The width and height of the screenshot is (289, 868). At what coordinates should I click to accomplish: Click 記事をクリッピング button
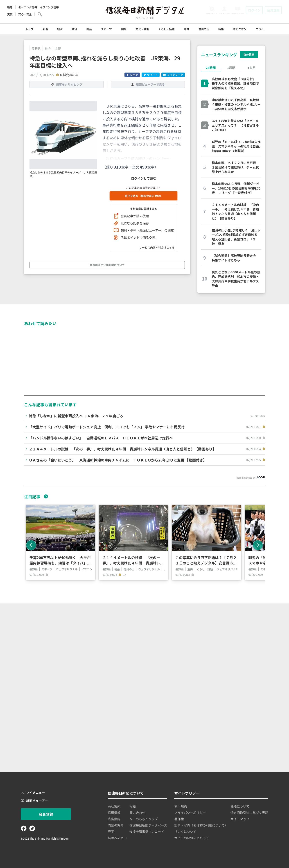tap(66, 84)
